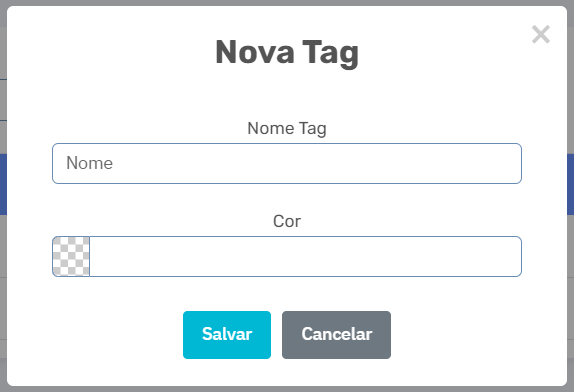
Task: Click the Cor field label
Action: tap(287, 221)
